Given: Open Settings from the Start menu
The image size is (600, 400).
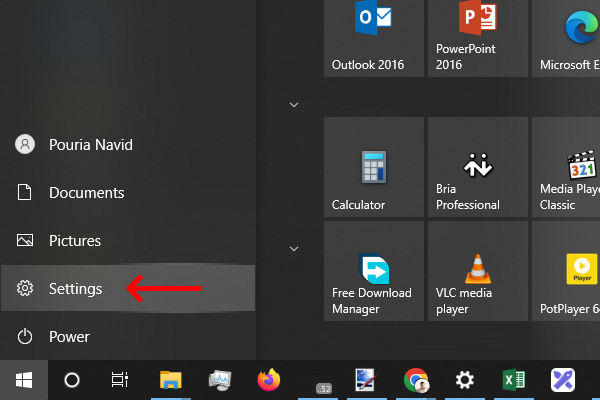Looking at the screenshot, I should point(75,289).
